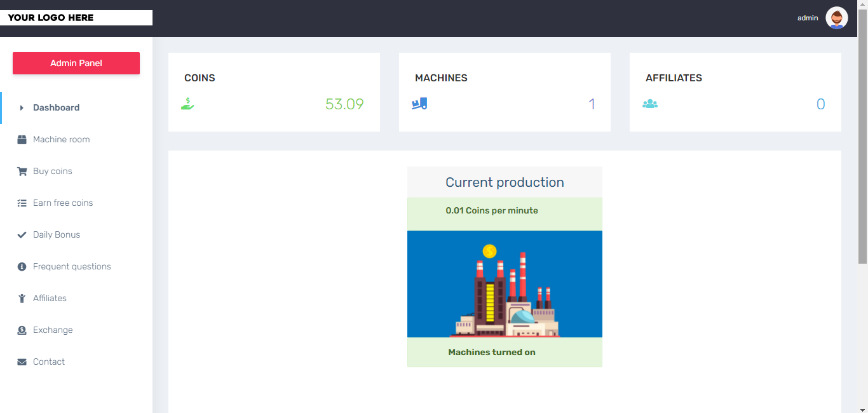Click the YOUR LOGO HERE logo
The image size is (868, 413).
point(76,18)
